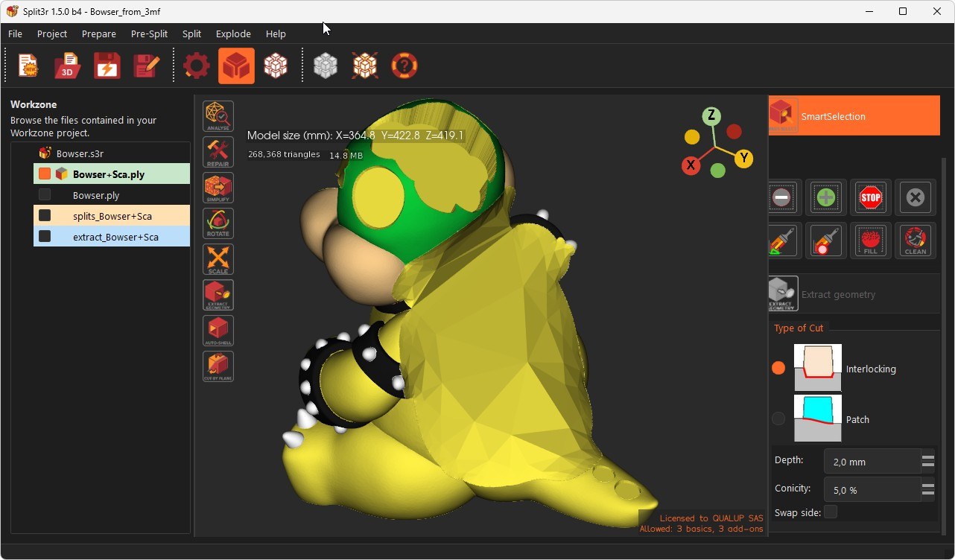Click the 268,368 triangles count

point(284,155)
